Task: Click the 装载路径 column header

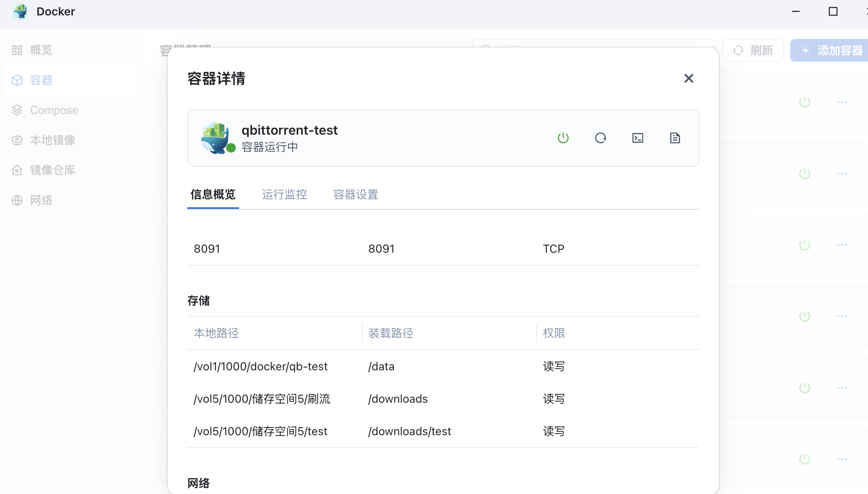Action: (x=391, y=333)
